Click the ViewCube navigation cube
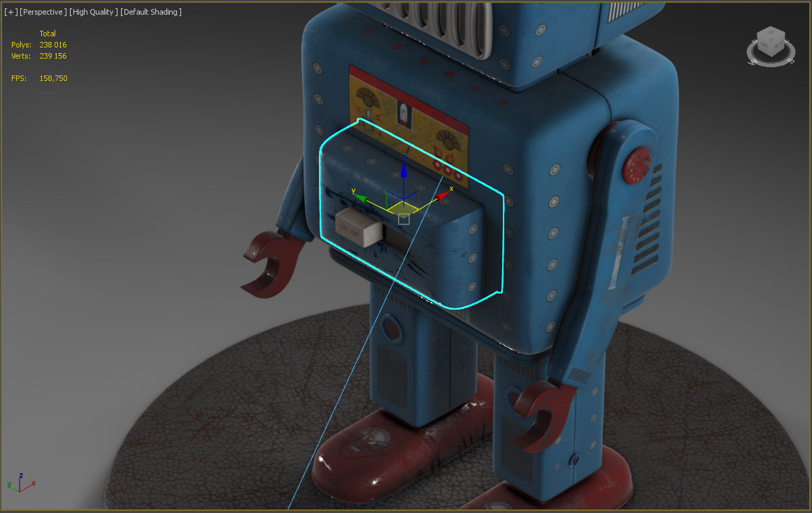 tap(771, 41)
